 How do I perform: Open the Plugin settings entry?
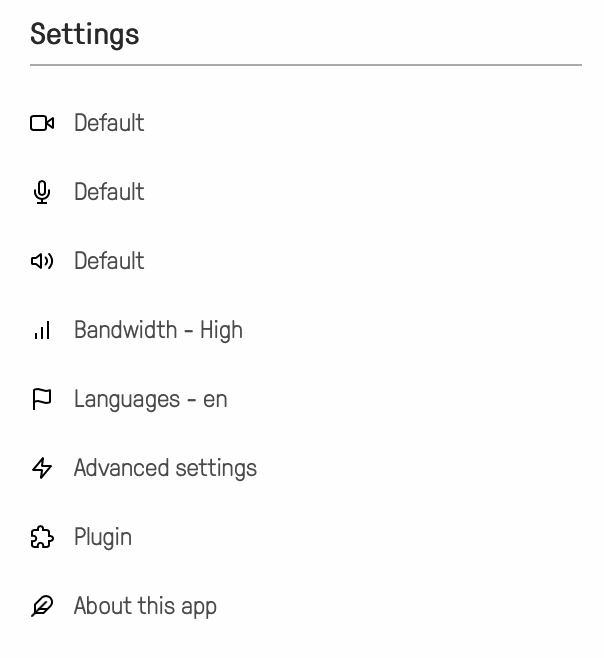coord(103,537)
